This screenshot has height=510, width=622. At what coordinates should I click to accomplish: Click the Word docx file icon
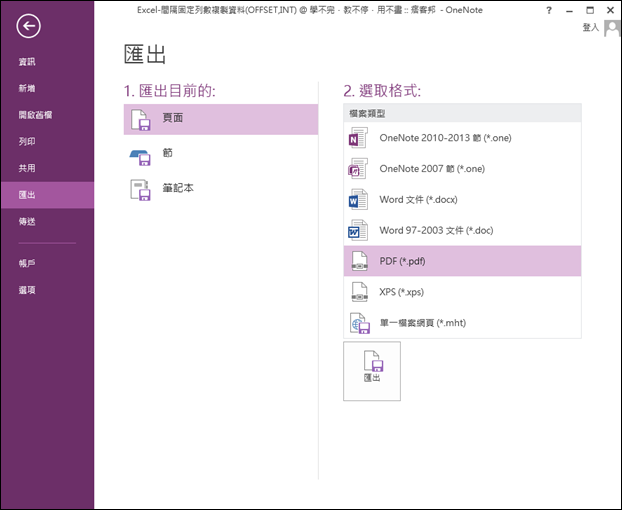click(358, 199)
